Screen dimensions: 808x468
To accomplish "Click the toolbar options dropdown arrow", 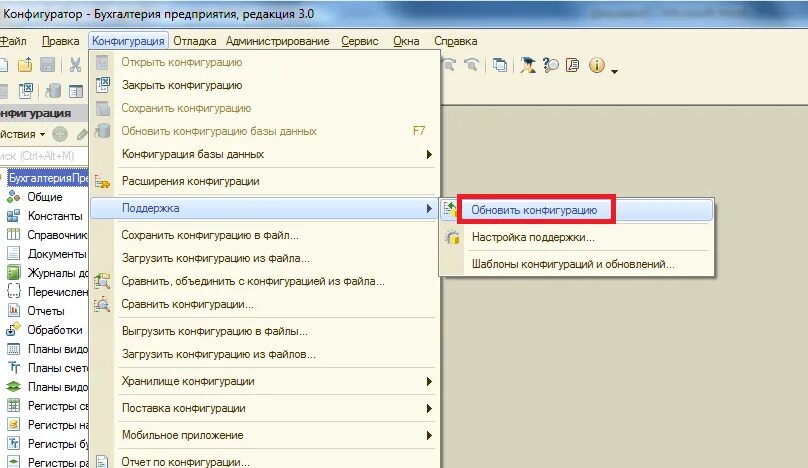I will [x=614, y=71].
